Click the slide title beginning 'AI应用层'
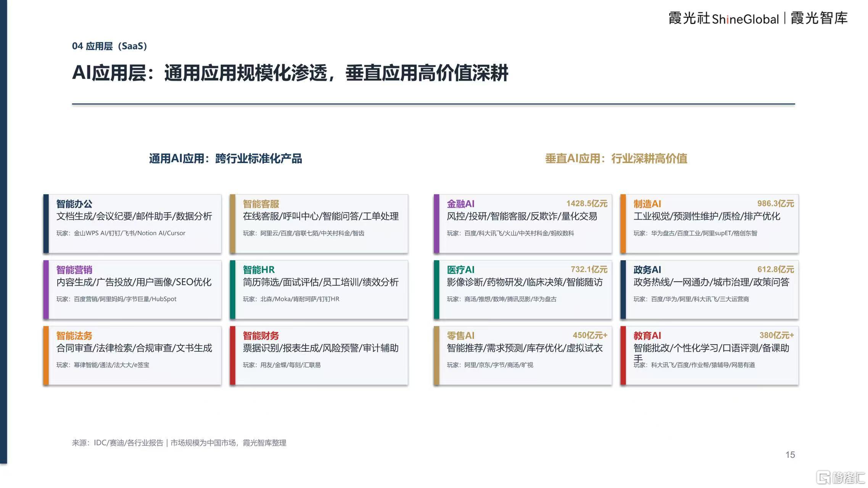 click(290, 72)
